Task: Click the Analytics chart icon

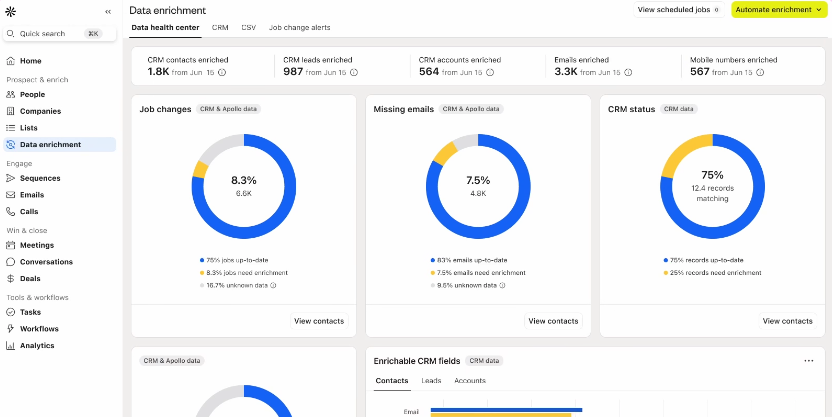Action: [x=10, y=345]
